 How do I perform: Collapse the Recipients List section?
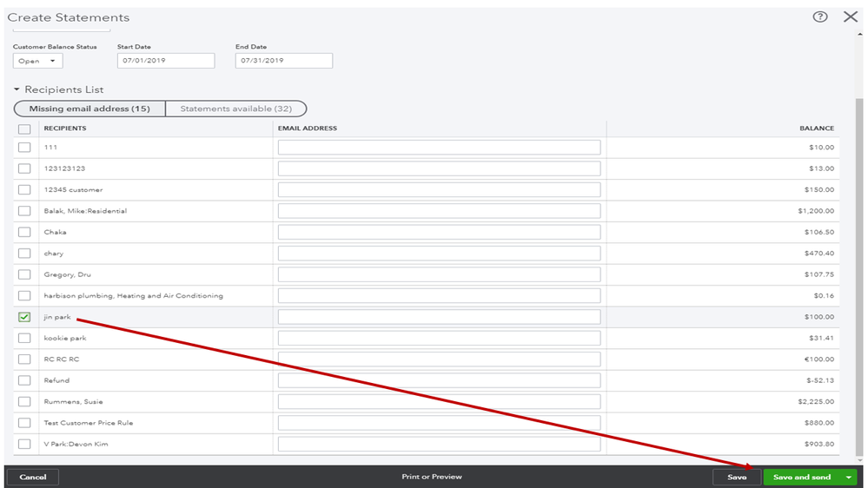coord(17,89)
